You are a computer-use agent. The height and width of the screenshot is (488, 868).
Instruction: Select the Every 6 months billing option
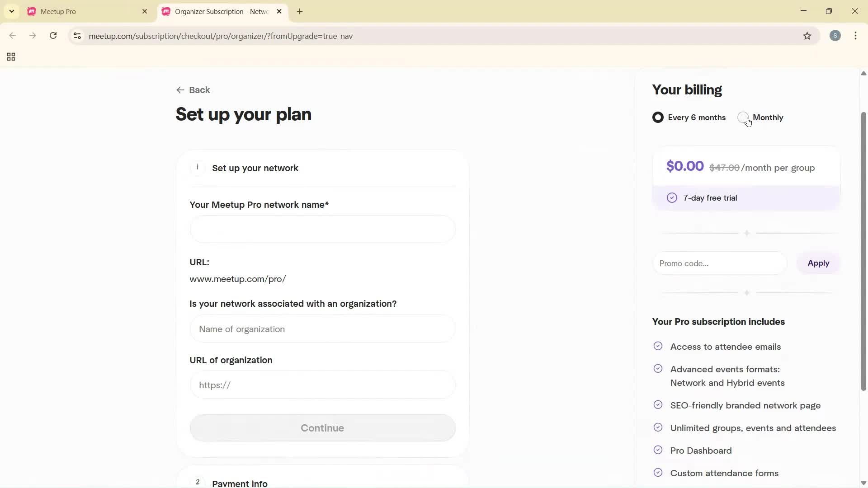tap(658, 117)
